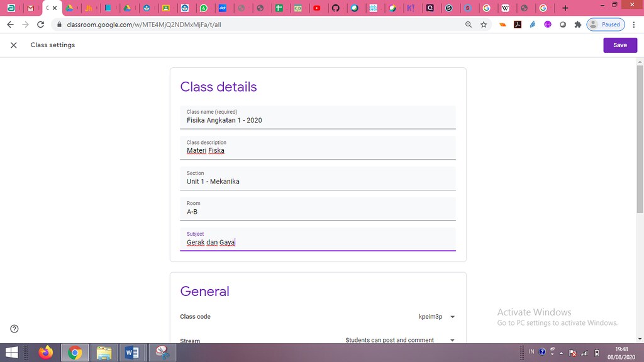Edit the Class description field

[x=318, y=148]
